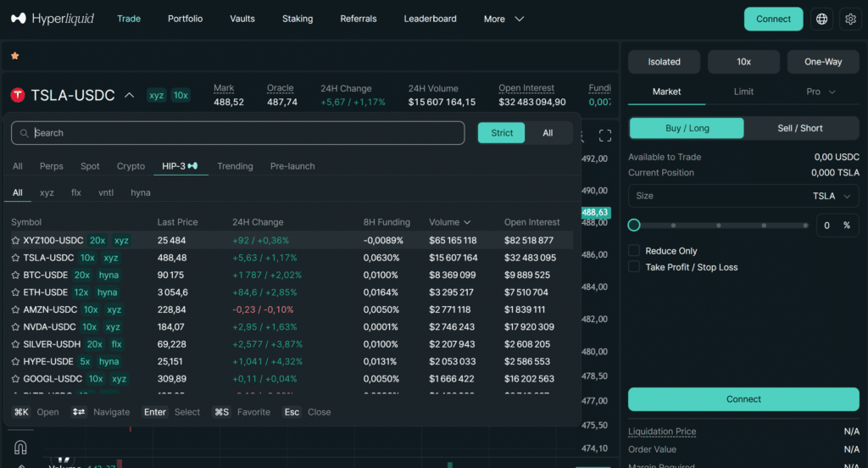Go to Leaderboard page
This screenshot has height=468, width=868.
[x=430, y=19]
